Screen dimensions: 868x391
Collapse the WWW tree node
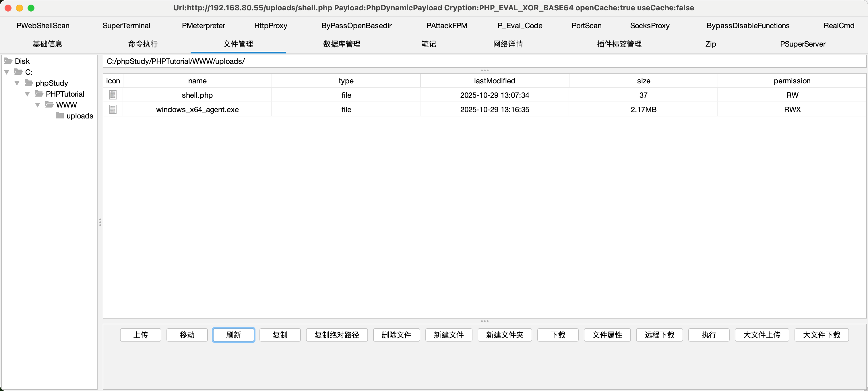coord(38,105)
